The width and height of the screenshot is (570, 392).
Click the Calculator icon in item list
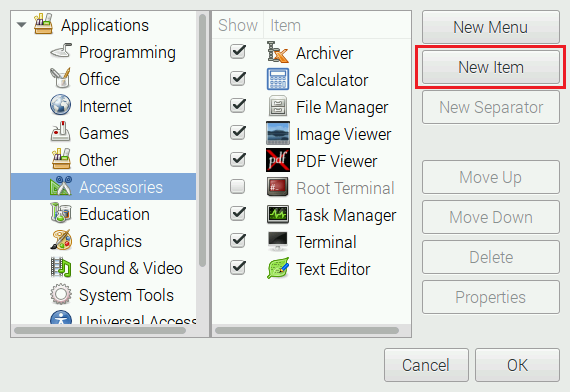point(278,79)
